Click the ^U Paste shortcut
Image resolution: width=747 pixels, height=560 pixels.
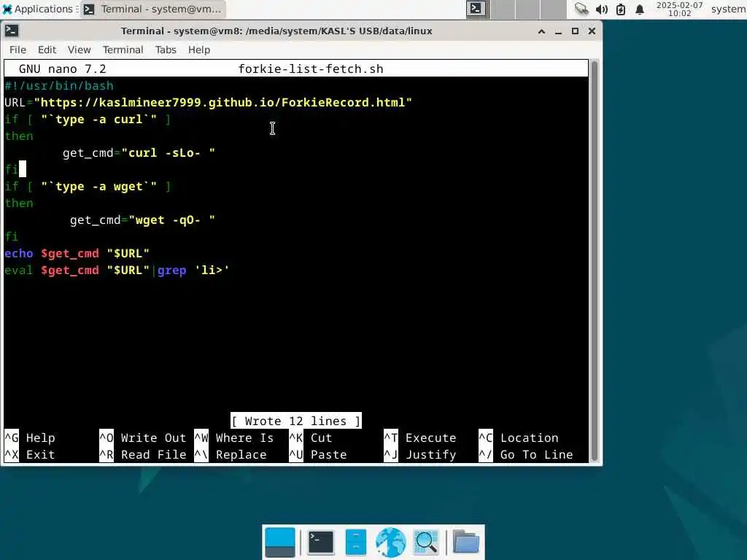pos(318,454)
